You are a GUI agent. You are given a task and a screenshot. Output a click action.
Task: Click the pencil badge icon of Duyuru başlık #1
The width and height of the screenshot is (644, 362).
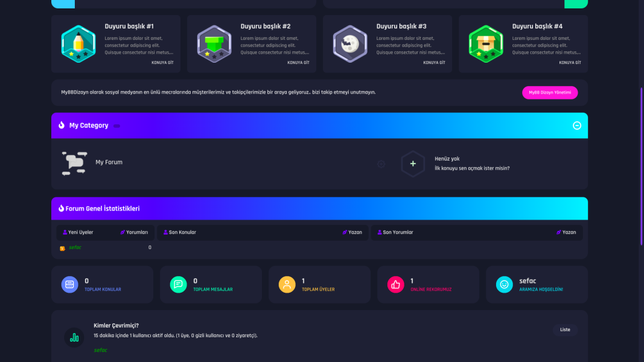tap(78, 44)
